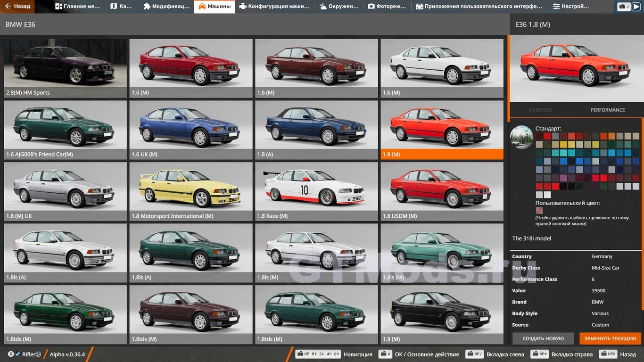644x362 pixels.
Task: Pick the dark blue 1.8 (A) convertible
Action: coord(316,130)
